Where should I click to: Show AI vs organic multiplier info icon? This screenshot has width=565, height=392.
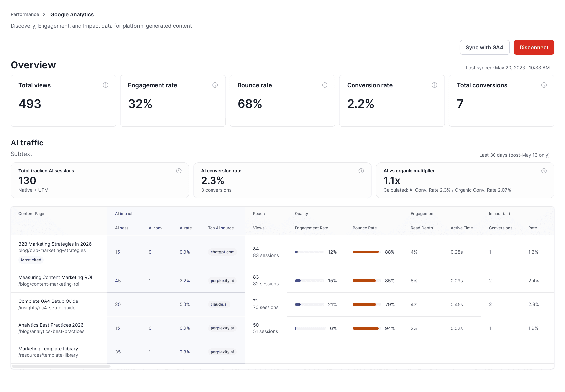[x=544, y=171]
